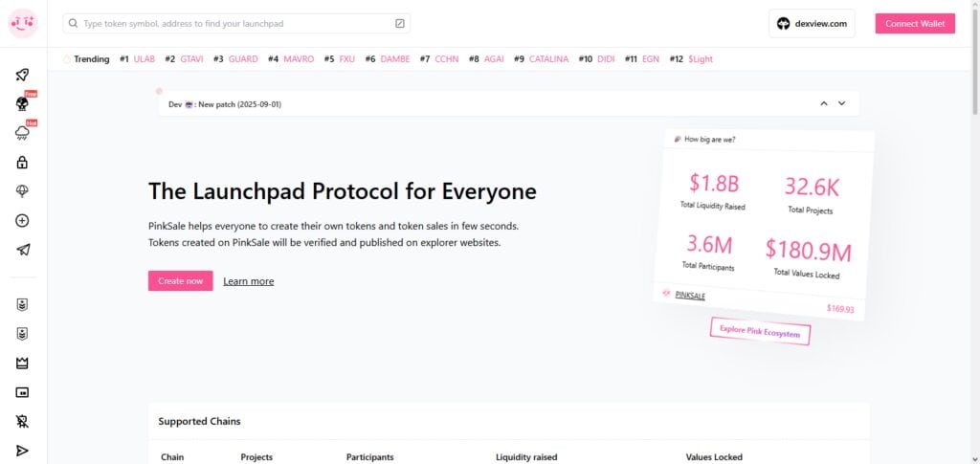Show previous announcement with up chevron
The width and height of the screenshot is (980, 464).
pyautogui.click(x=824, y=103)
